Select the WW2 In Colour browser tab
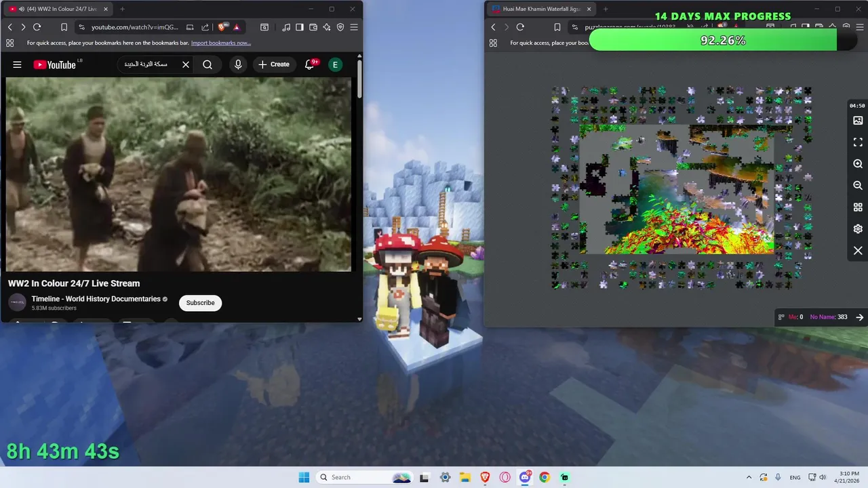The width and height of the screenshot is (868, 488). 58,9
